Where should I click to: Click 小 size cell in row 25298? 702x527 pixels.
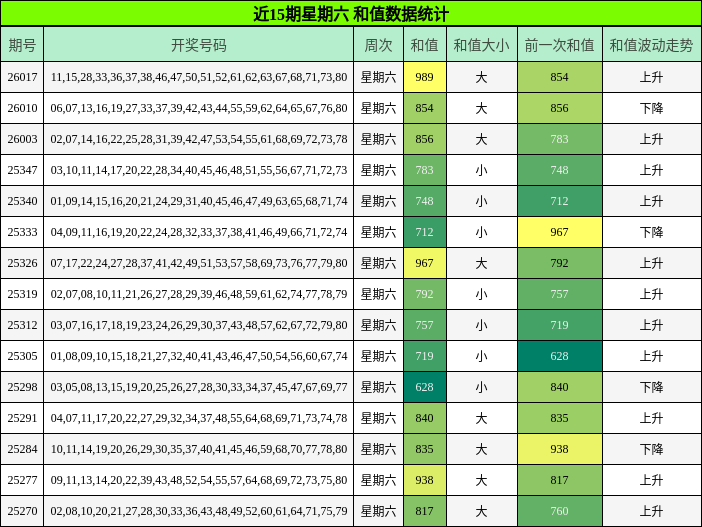[x=481, y=387]
